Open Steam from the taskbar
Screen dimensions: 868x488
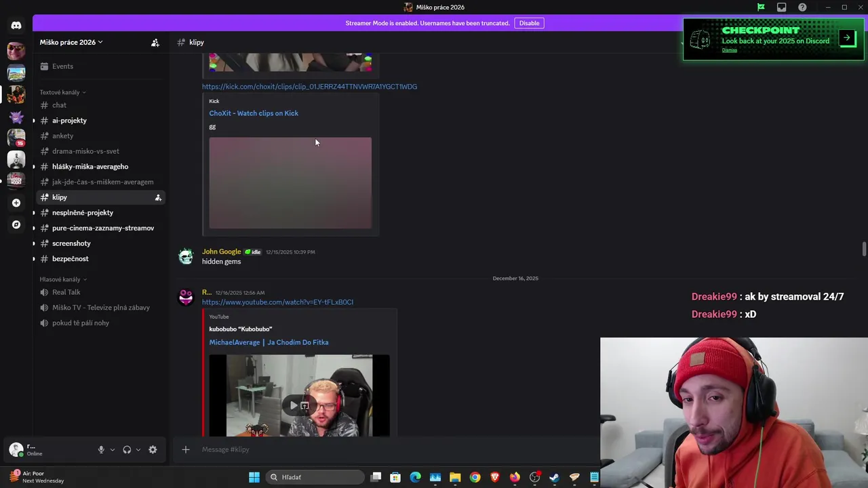coord(554,477)
